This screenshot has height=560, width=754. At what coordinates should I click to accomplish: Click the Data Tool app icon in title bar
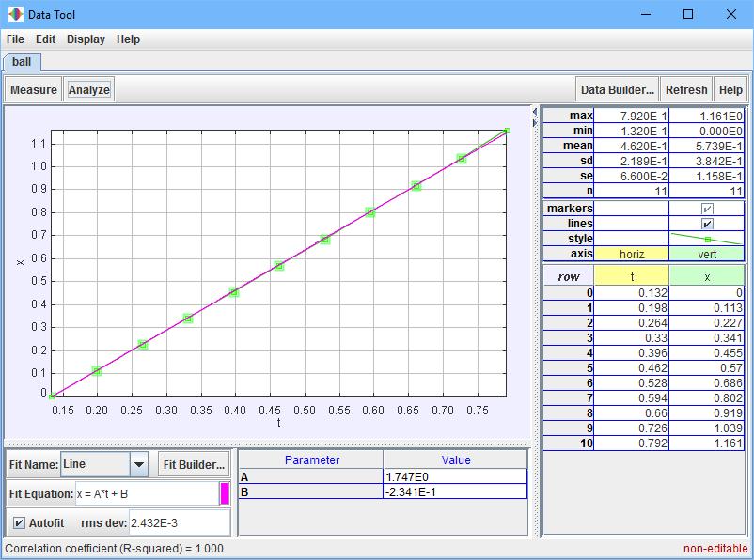tap(15, 14)
